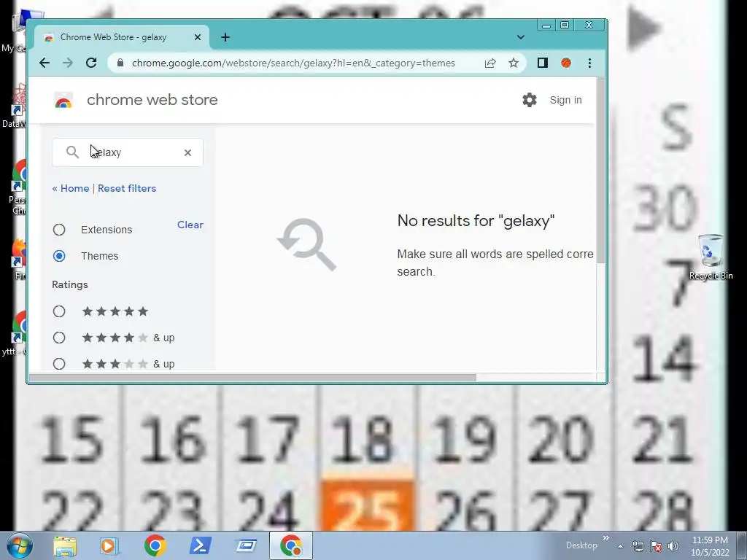
Task: Click the vertical scrollbar of the page
Action: pos(601,170)
